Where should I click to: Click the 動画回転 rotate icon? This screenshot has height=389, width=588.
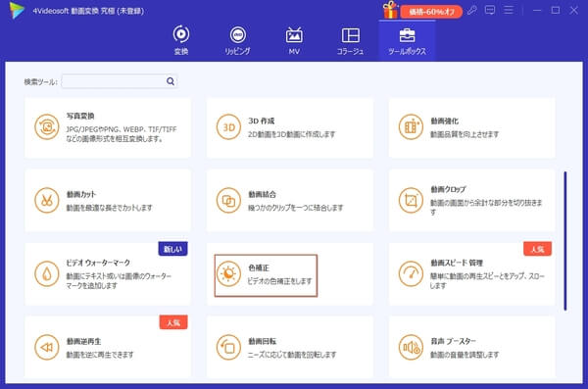point(228,348)
